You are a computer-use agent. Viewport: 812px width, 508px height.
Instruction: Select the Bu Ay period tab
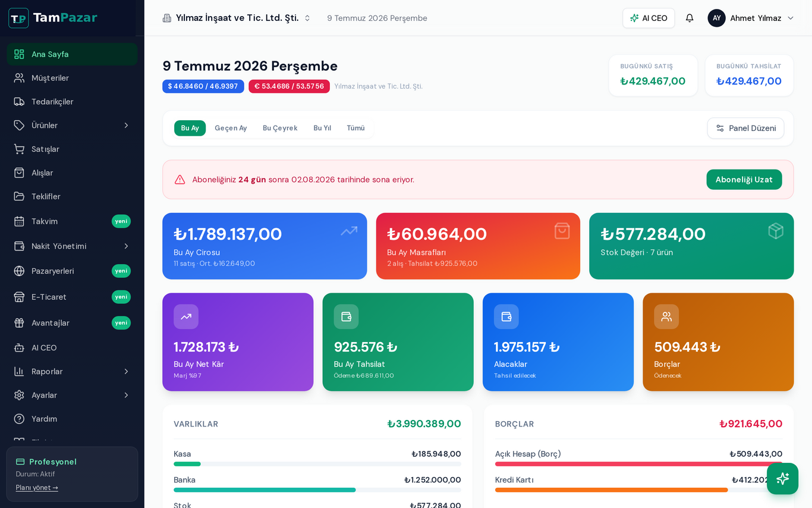tap(190, 128)
